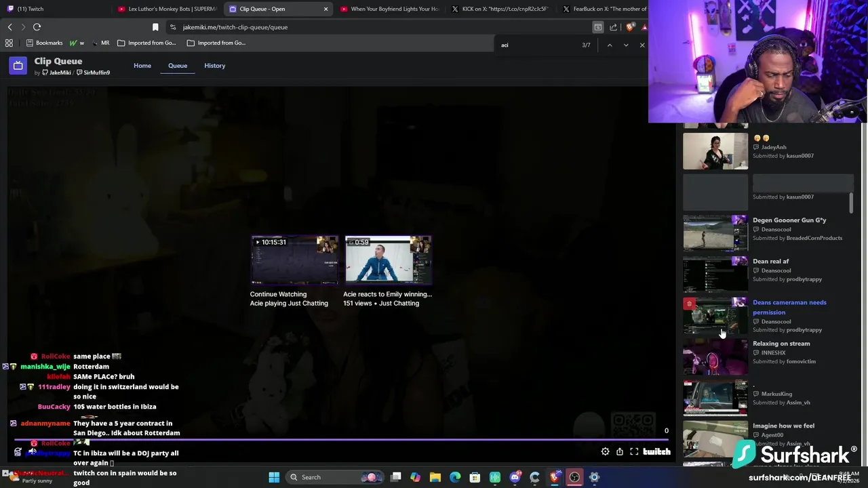Click the Clip Queue purple logo icon
Image resolution: width=868 pixels, height=488 pixels.
pos(18,66)
